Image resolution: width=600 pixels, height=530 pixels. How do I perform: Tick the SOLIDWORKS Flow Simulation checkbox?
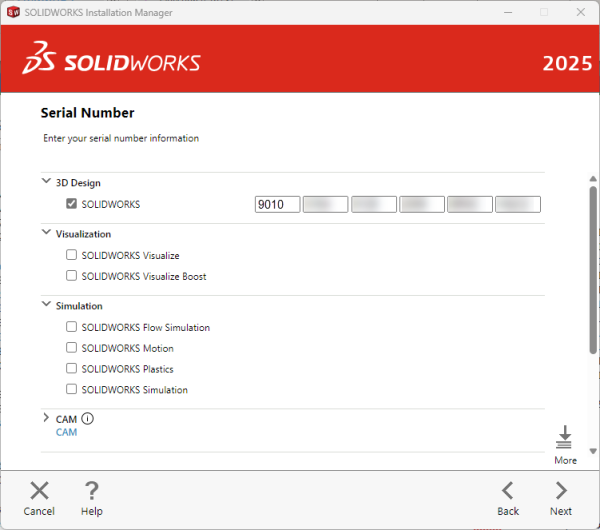pyautogui.click(x=71, y=327)
